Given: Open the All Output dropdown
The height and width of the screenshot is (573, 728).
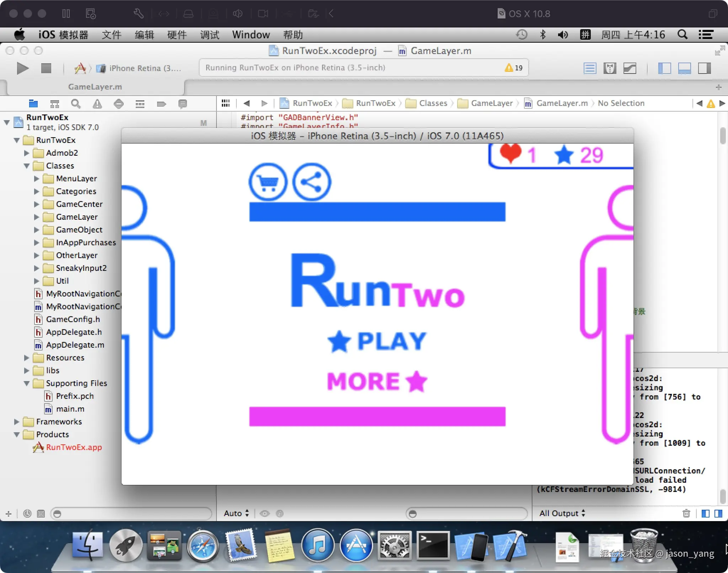Looking at the screenshot, I should 562,513.
